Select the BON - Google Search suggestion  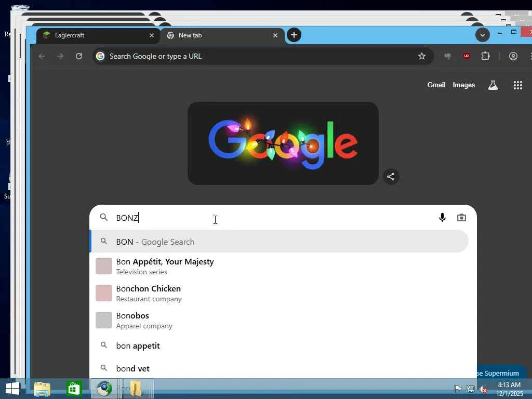pyautogui.click(x=279, y=242)
